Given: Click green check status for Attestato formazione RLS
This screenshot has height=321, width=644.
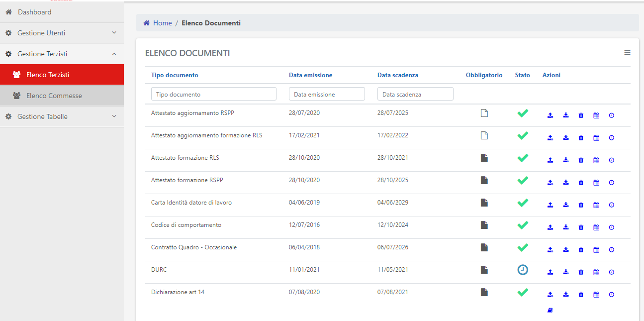Looking at the screenshot, I should coord(523,158).
